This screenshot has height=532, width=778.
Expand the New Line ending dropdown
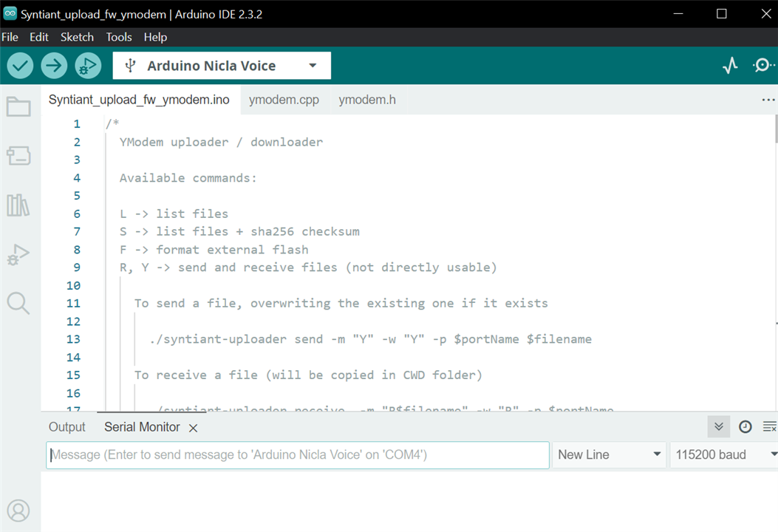click(x=610, y=454)
